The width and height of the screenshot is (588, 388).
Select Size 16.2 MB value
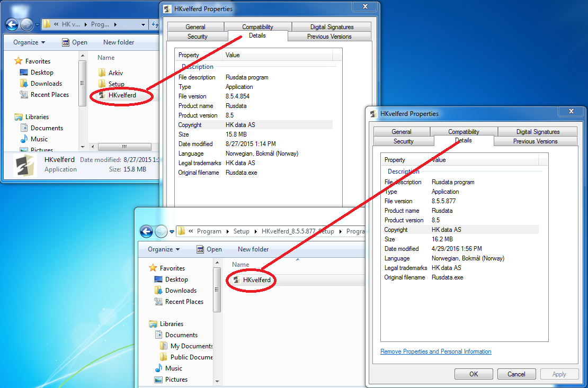click(x=442, y=240)
